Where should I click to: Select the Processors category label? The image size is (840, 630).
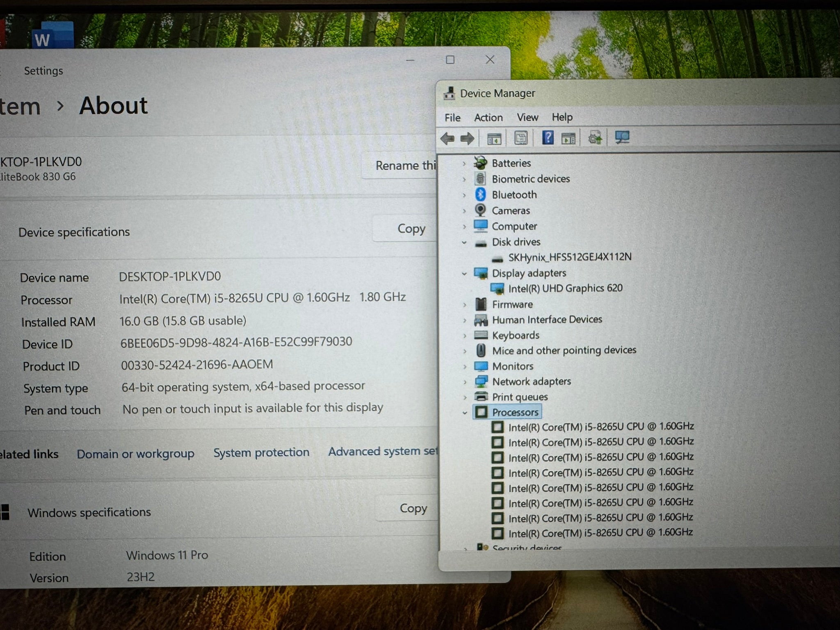coord(515,412)
